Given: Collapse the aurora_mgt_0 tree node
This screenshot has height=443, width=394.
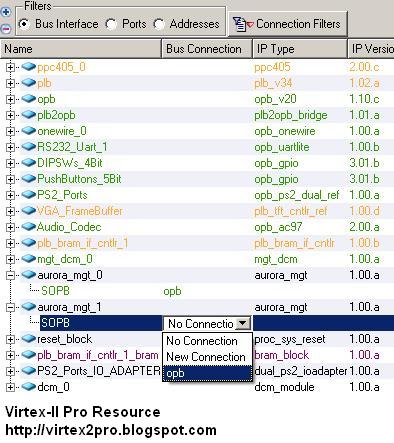Looking at the screenshot, I should point(10,275).
